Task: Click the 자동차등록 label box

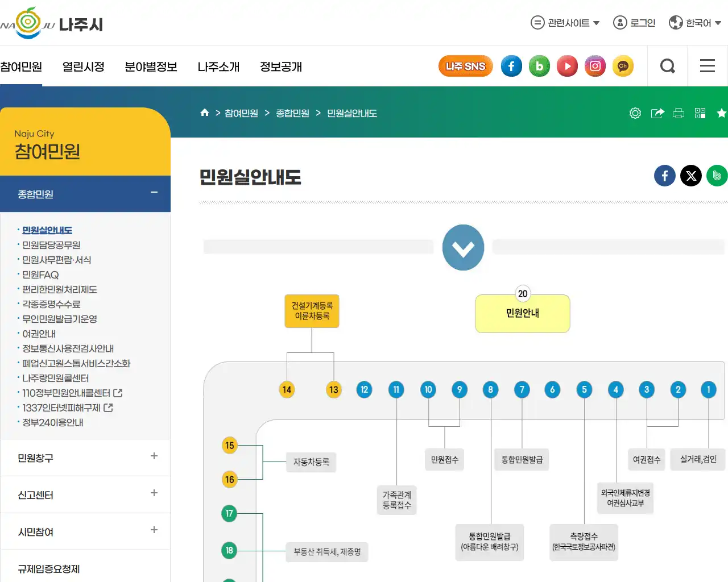Action: point(311,462)
